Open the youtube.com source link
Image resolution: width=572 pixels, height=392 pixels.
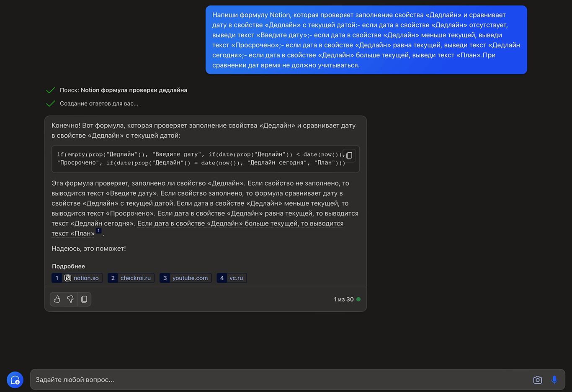[x=186, y=278]
